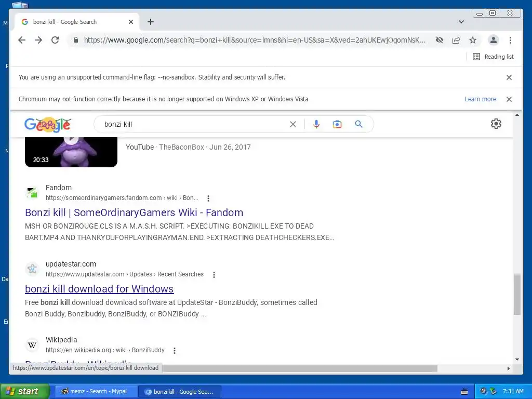
Task: Select bonzi kill - Google Search taskbar button
Action: pos(180,392)
